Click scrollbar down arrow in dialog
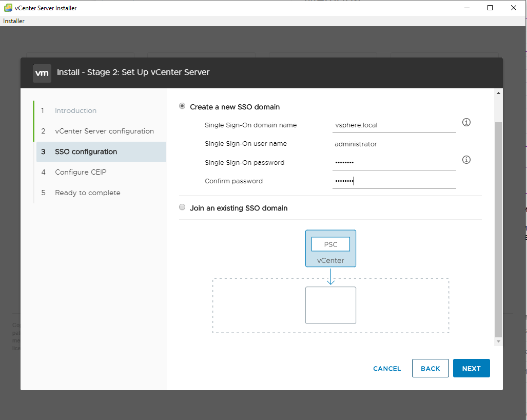The width and height of the screenshot is (527, 420). click(x=498, y=341)
